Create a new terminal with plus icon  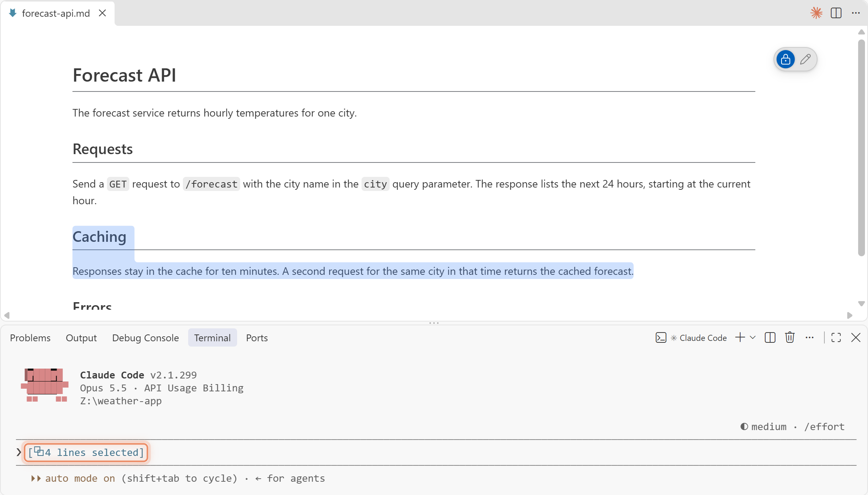(740, 337)
